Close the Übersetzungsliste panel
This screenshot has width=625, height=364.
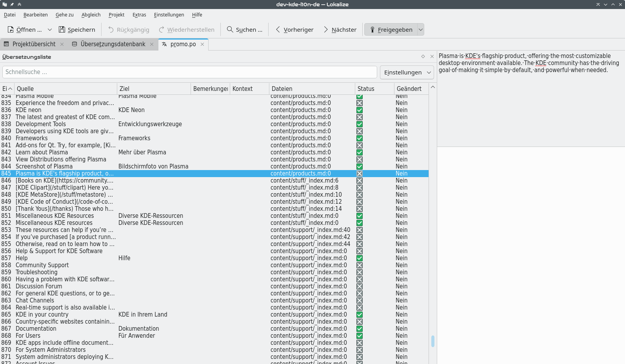tap(432, 56)
